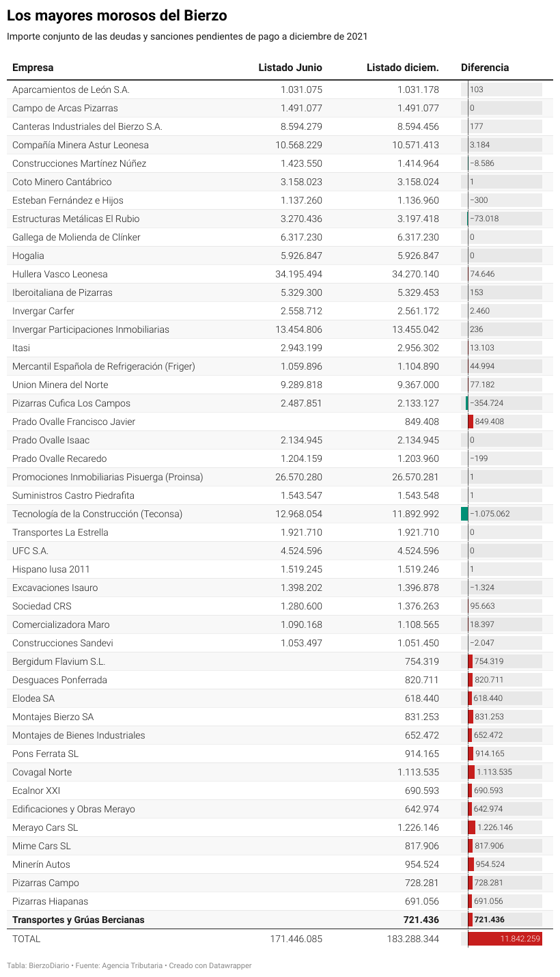Click the green Teconsa difference bar
The image size is (560, 977).
(464, 514)
